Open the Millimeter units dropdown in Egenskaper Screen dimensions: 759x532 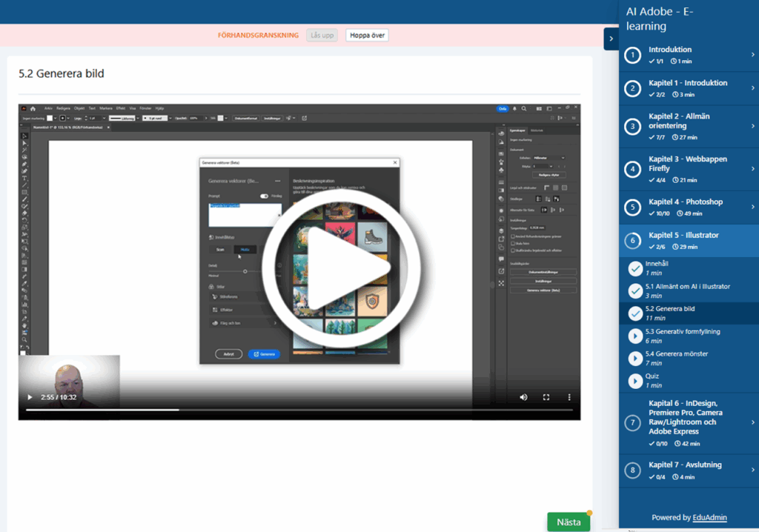point(549,158)
